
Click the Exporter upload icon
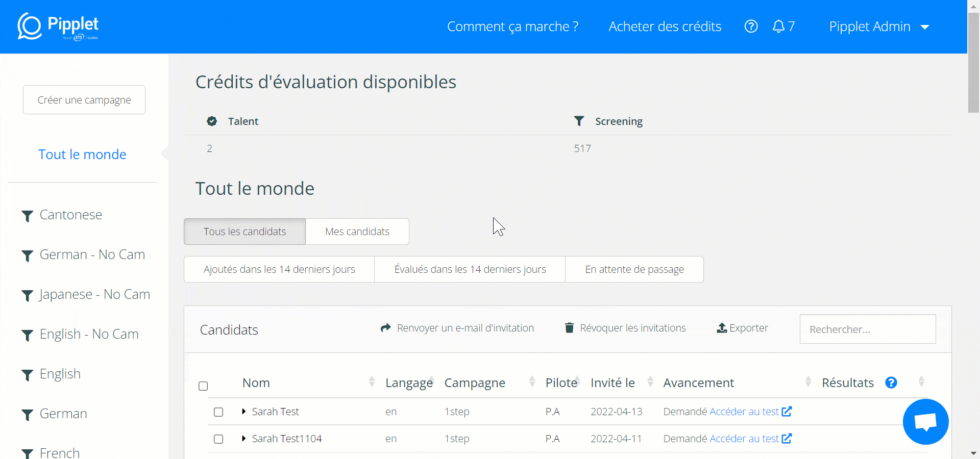pos(722,328)
